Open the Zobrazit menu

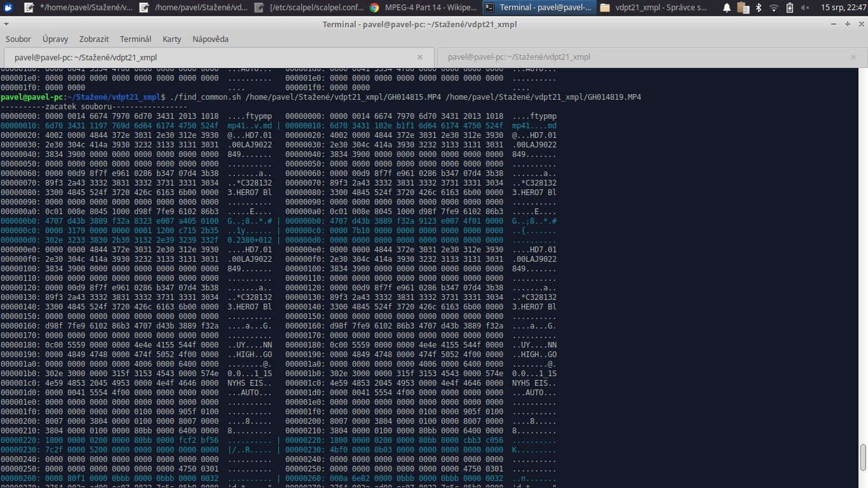point(94,39)
